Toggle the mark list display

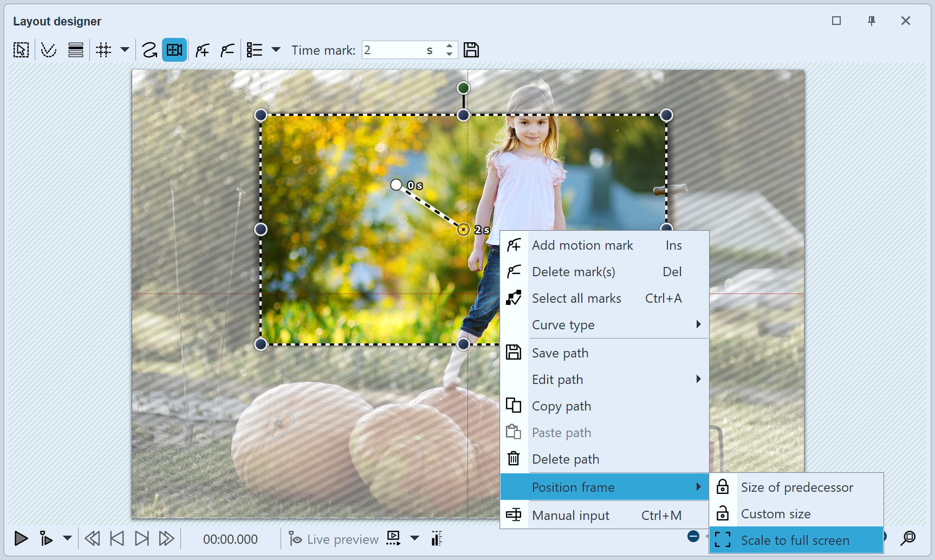[254, 49]
